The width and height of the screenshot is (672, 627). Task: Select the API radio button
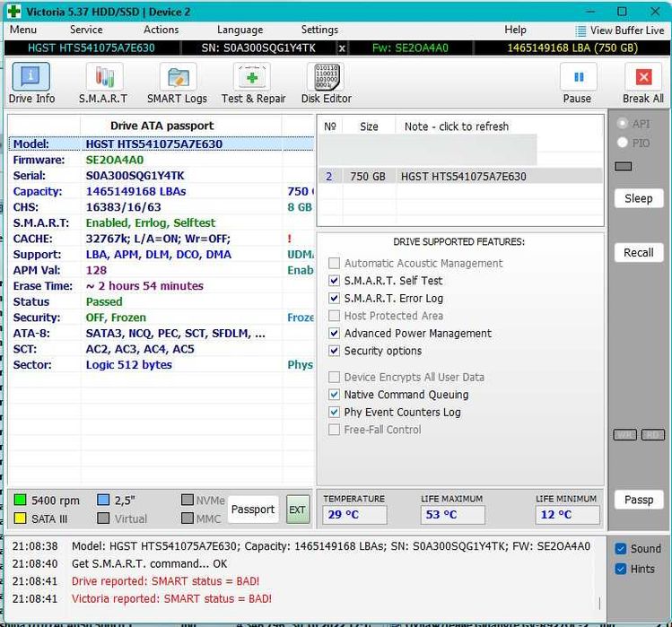click(x=623, y=124)
